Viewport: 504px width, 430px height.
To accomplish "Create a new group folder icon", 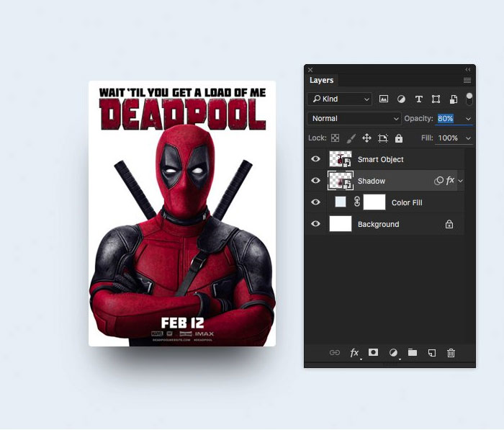I will 413,352.
